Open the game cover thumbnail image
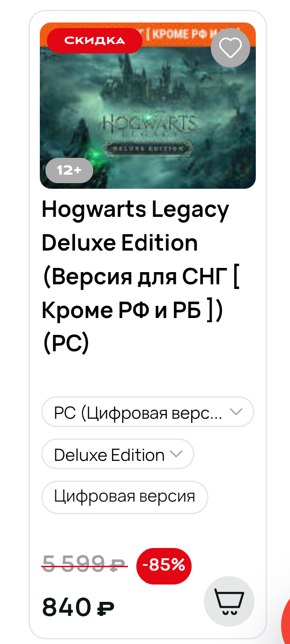Screen dimensions: 290x644 (148, 106)
